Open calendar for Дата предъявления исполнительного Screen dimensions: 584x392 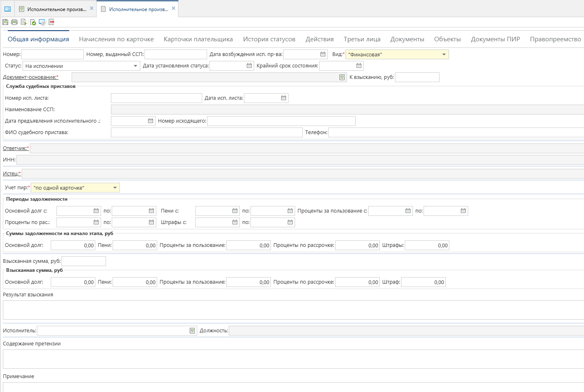click(151, 121)
